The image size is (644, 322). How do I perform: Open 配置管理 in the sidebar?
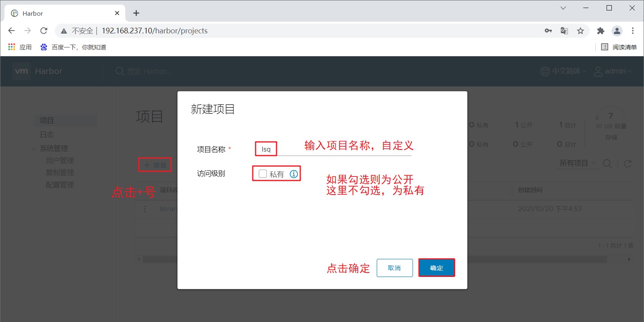coord(60,185)
